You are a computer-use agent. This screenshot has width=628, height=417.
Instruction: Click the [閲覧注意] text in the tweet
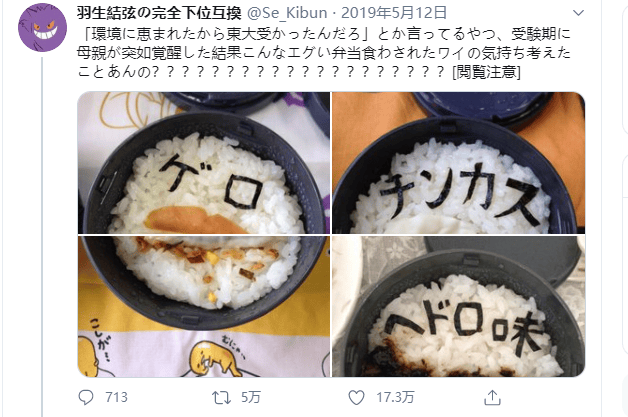click(486, 72)
